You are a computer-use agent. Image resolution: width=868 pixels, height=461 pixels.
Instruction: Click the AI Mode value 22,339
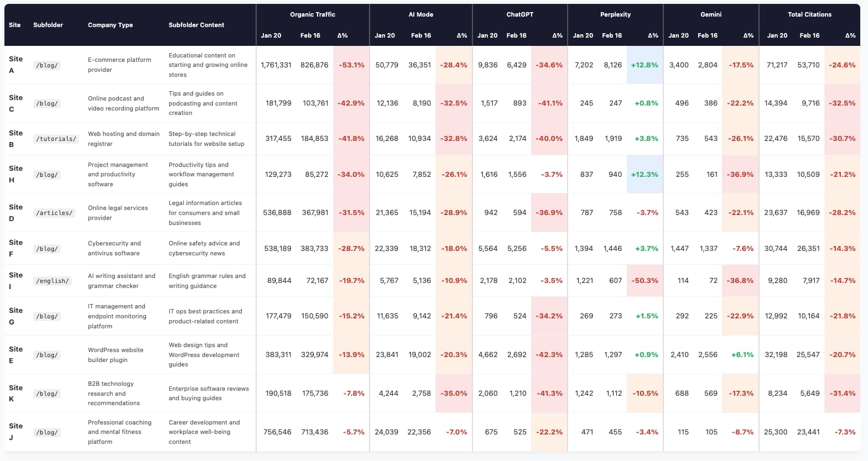click(386, 249)
